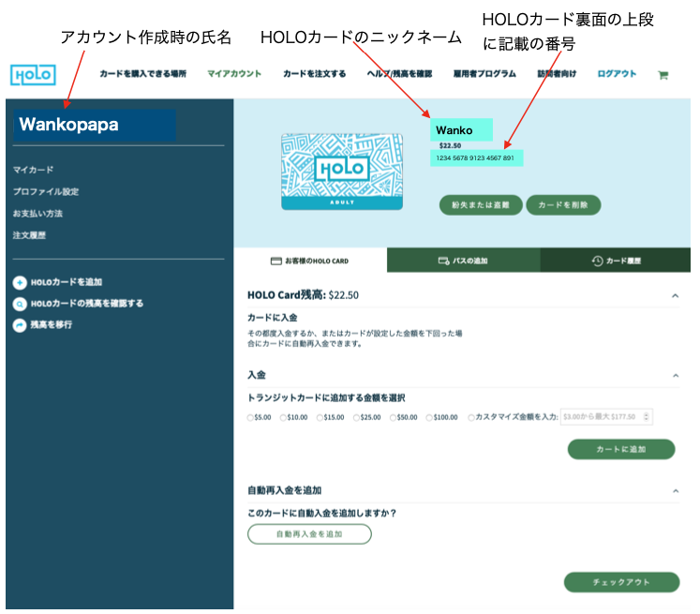Select $10.00 amount radio
The image size is (700, 614).
point(283,417)
